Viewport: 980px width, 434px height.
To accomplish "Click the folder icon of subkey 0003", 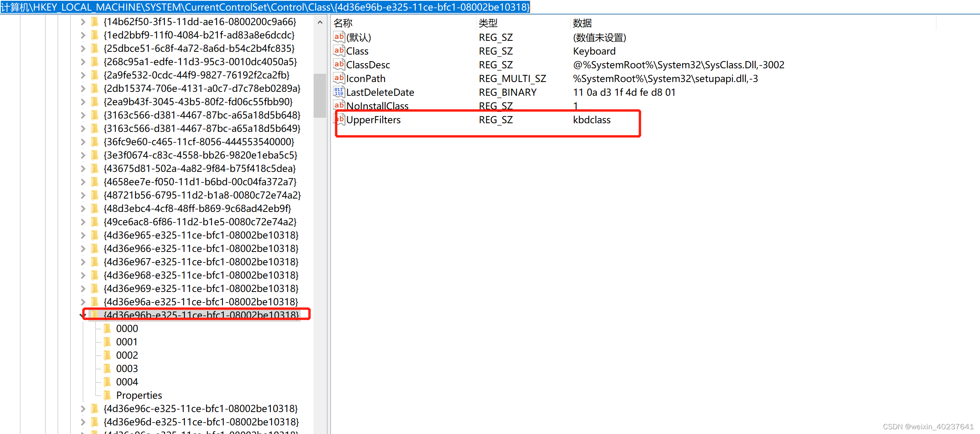I will (x=107, y=368).
